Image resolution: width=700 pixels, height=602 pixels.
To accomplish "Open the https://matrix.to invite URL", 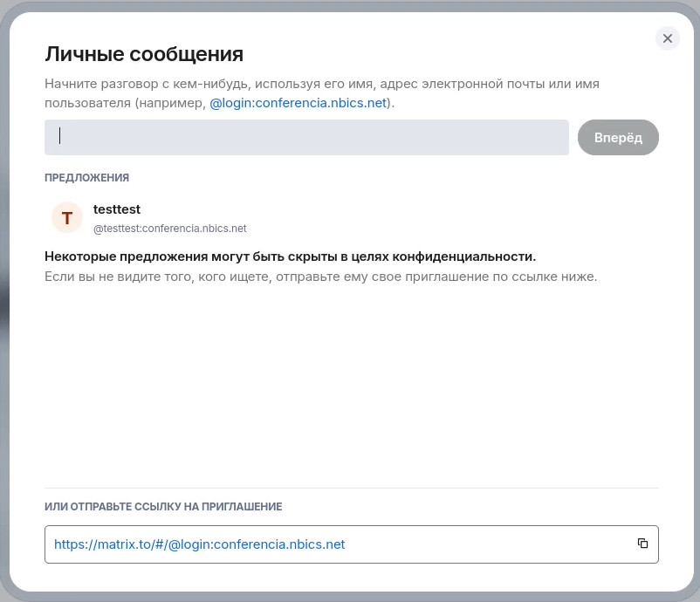I will (199, 544).
